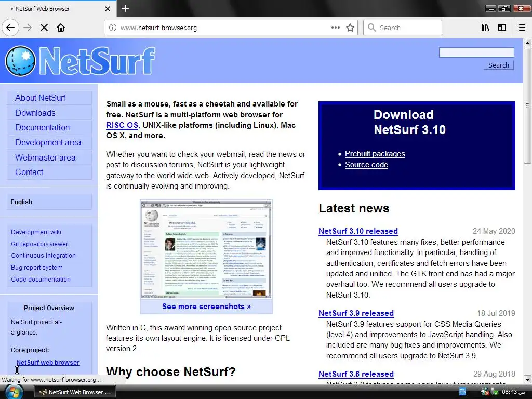Close the NetSurf Web Browser tab
The image size is (532, 399).
(x=107, y=9)
